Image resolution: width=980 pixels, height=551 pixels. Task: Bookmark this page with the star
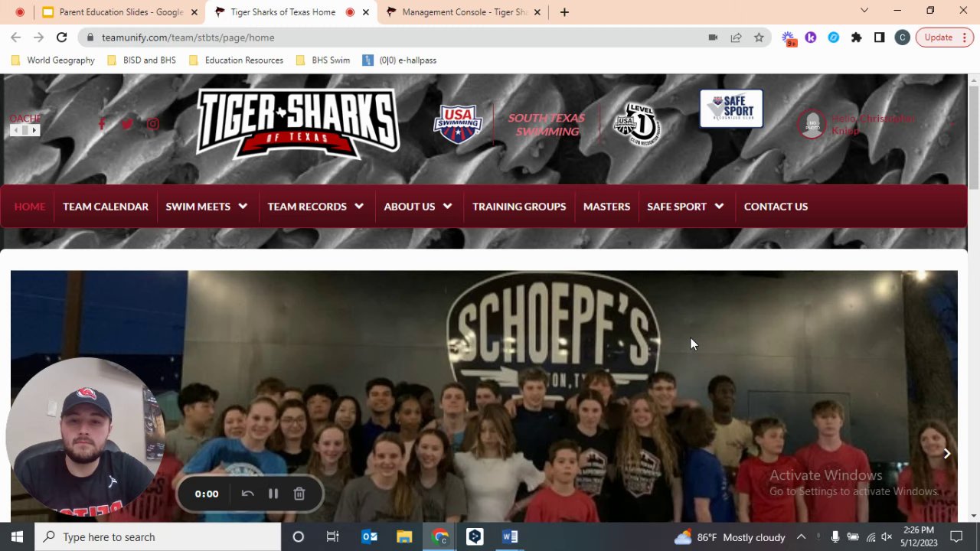point(759,37)
